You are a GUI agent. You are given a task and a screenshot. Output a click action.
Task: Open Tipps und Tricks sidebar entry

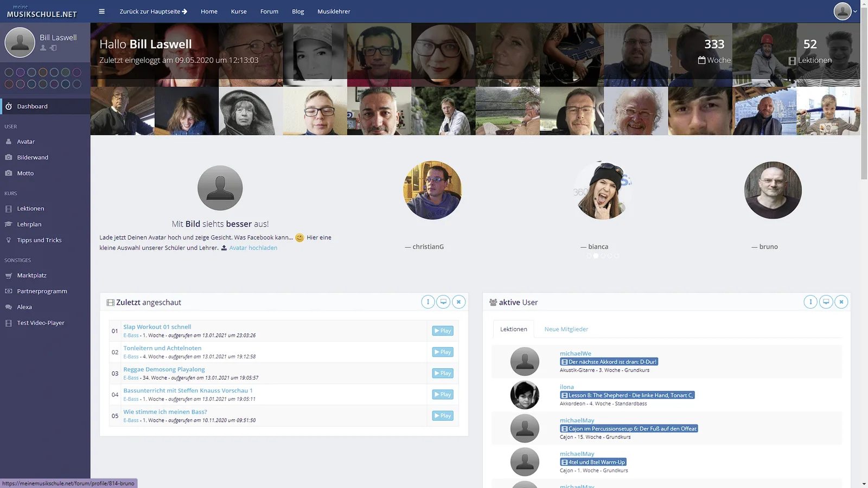point(45,240)
